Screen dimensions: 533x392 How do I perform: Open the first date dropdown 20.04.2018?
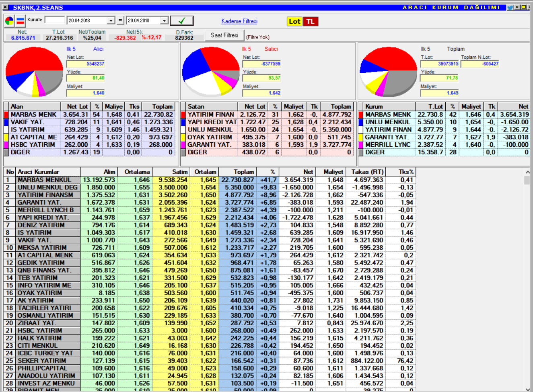[111, 21]
